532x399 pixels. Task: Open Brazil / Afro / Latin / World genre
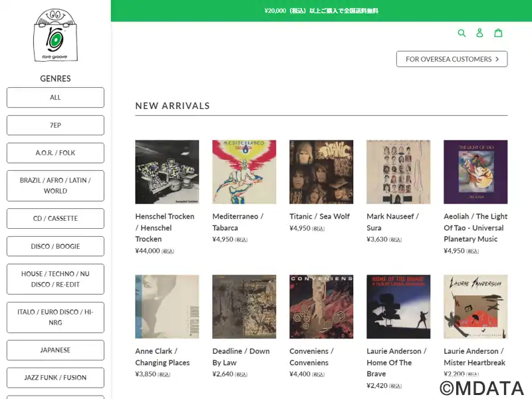click(x=55, y=186)
